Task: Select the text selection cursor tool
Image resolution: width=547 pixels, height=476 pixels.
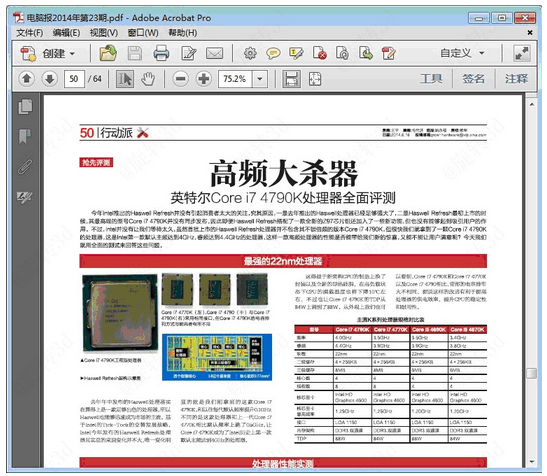Action: coord(125,79)
